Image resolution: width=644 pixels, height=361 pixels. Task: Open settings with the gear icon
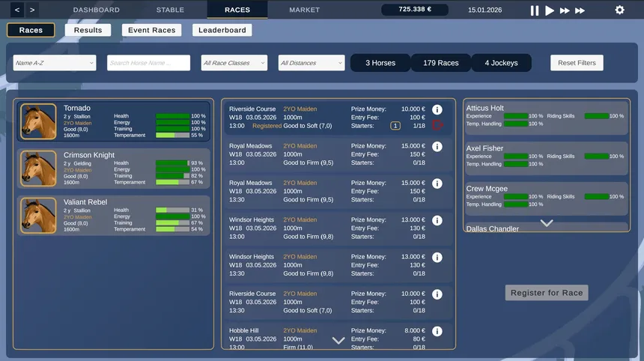[x=619, y=10]
